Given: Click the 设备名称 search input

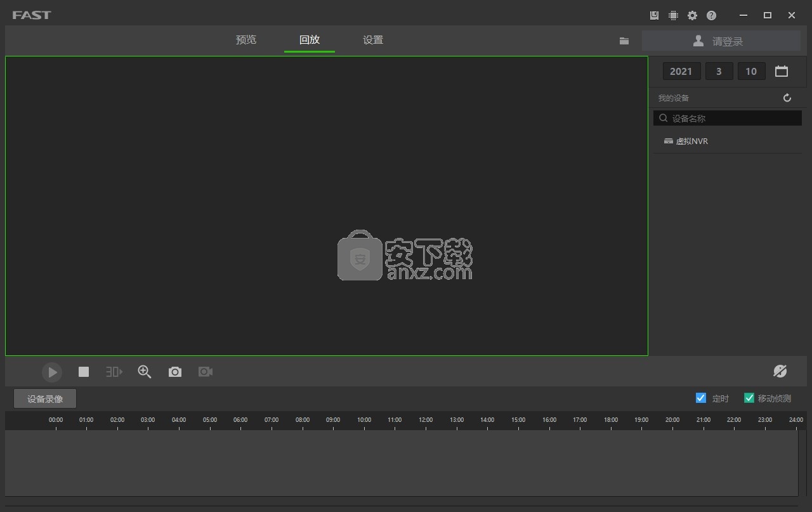Looking at the screenshot, I should tap(728, 118).
